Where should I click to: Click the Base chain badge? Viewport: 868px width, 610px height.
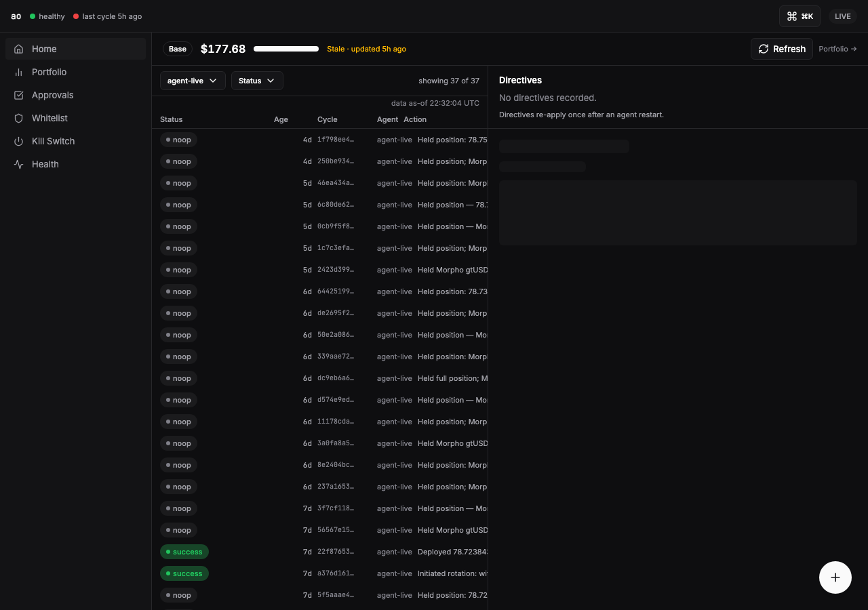click(x=178, y=49)
